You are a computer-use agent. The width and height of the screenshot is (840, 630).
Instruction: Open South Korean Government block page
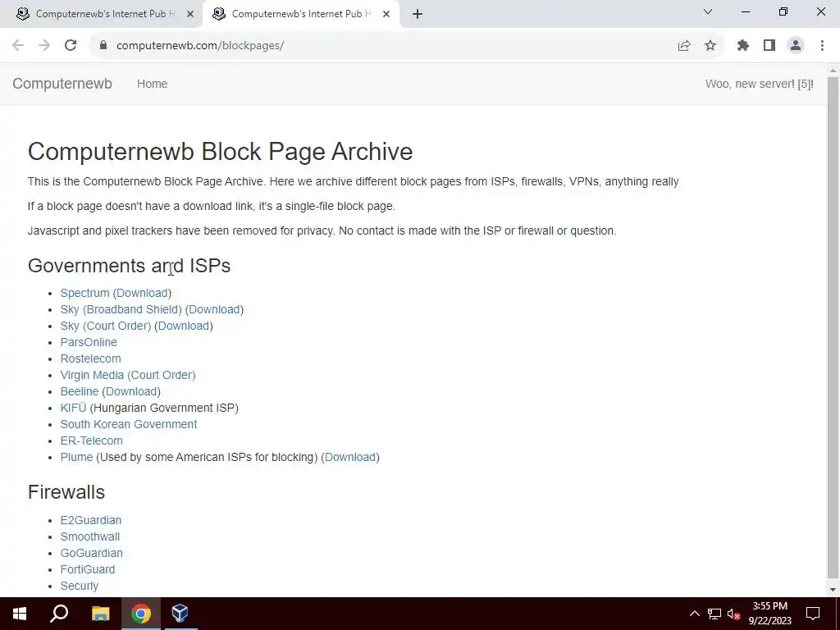[x=129, y=424]
